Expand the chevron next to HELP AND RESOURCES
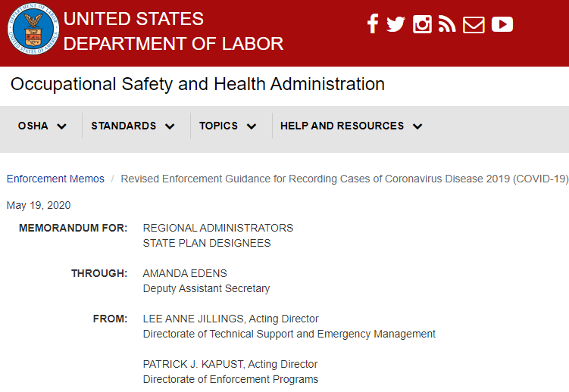Viewport: 569px width, 392px height. 417,126
